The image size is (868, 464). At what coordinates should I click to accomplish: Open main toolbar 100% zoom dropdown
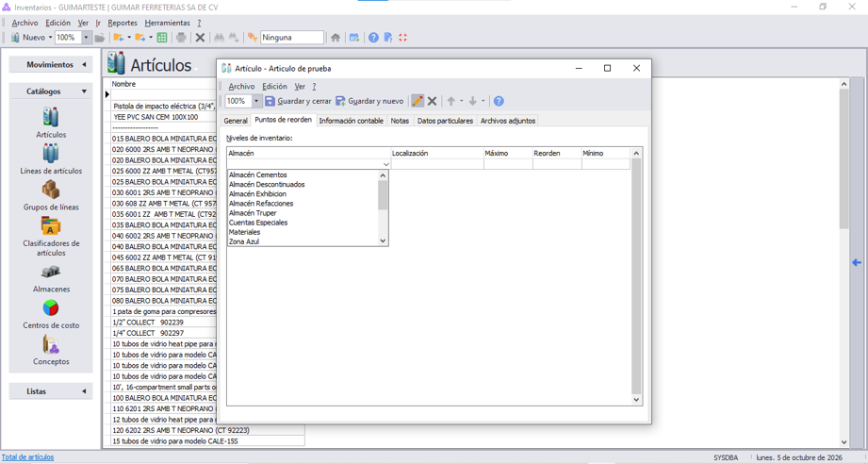click(x=86, y=38)
